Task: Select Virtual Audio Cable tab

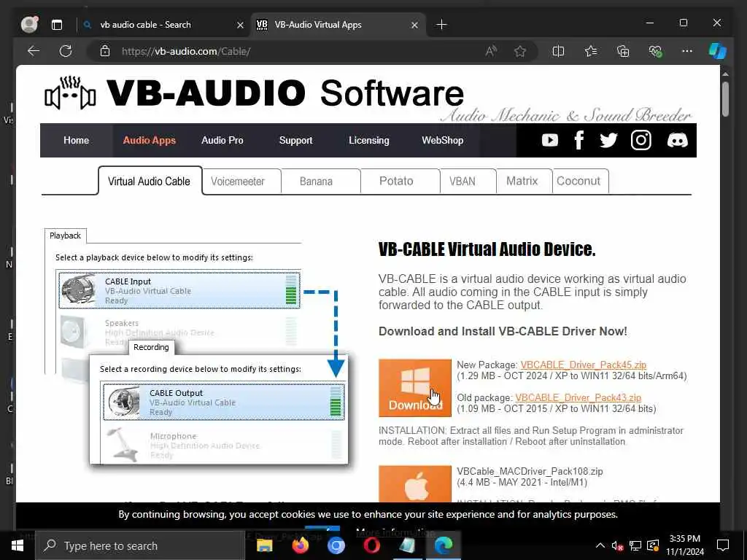Action: pyautogui.click(x=150, y=181)
